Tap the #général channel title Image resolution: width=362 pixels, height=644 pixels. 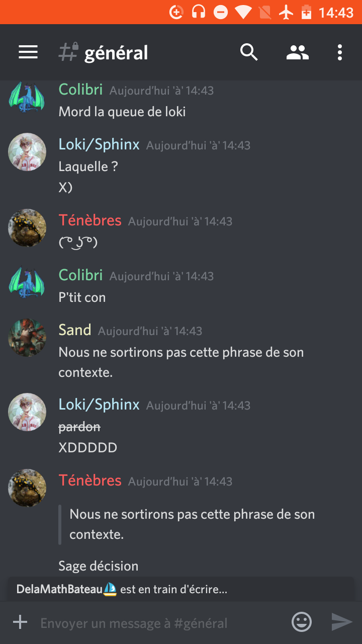(116, 53)
